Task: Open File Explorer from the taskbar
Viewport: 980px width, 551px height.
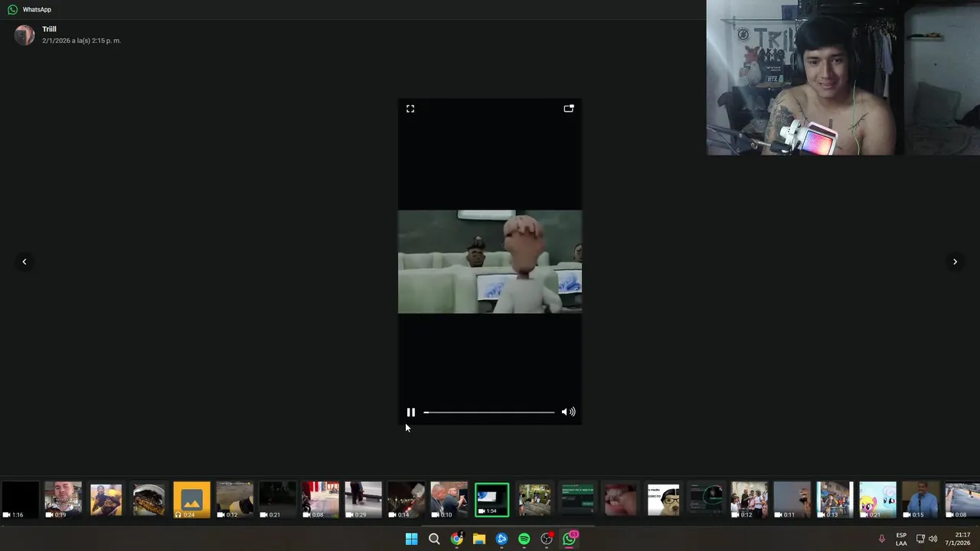Action: pyautogui.click(x=479, y=539)
